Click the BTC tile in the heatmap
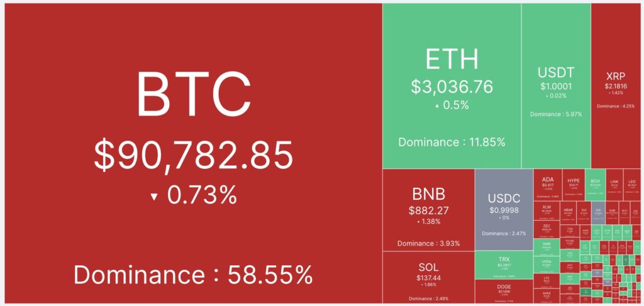 [x=191, y=153]
